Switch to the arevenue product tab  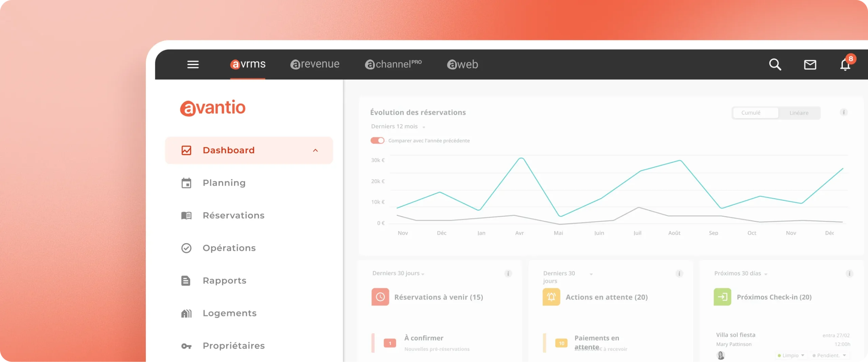click(x=315, y=64)
